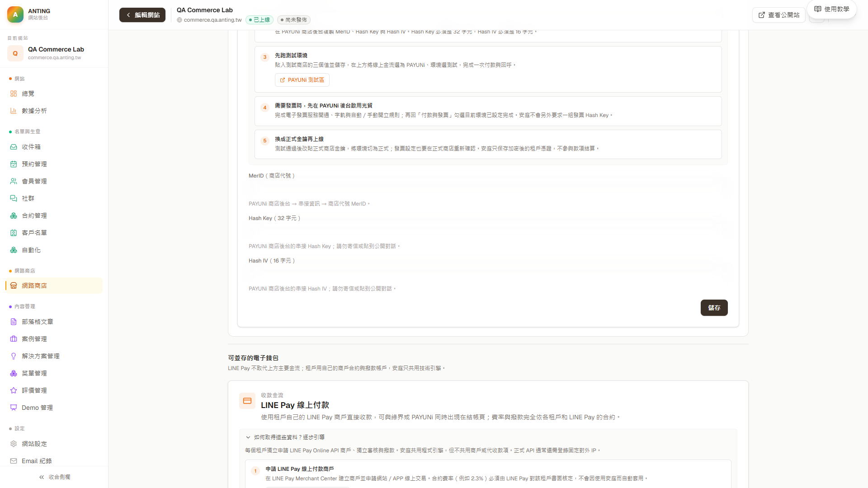Open 網站設定 gear icon

(14, 444)
